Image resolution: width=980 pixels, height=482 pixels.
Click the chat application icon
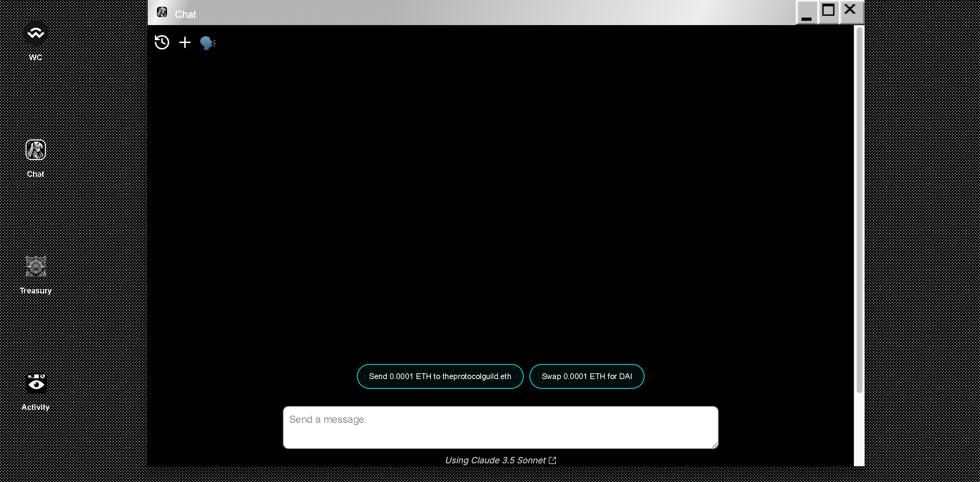[35, 150]
